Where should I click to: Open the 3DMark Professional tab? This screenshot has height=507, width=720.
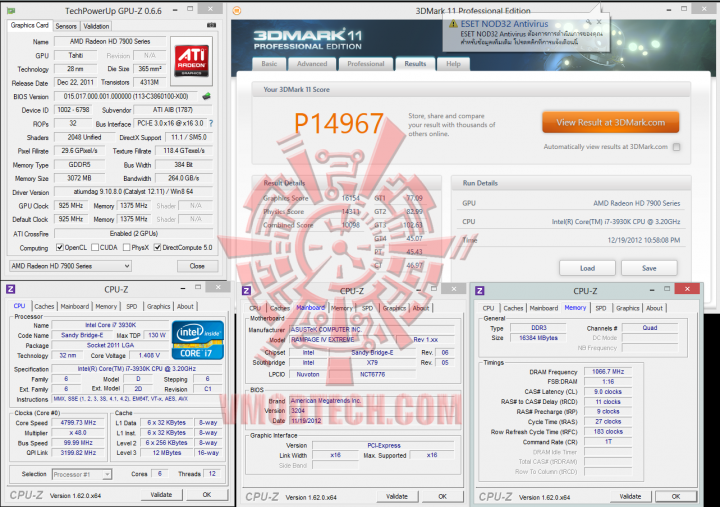(x=366, y=64)
